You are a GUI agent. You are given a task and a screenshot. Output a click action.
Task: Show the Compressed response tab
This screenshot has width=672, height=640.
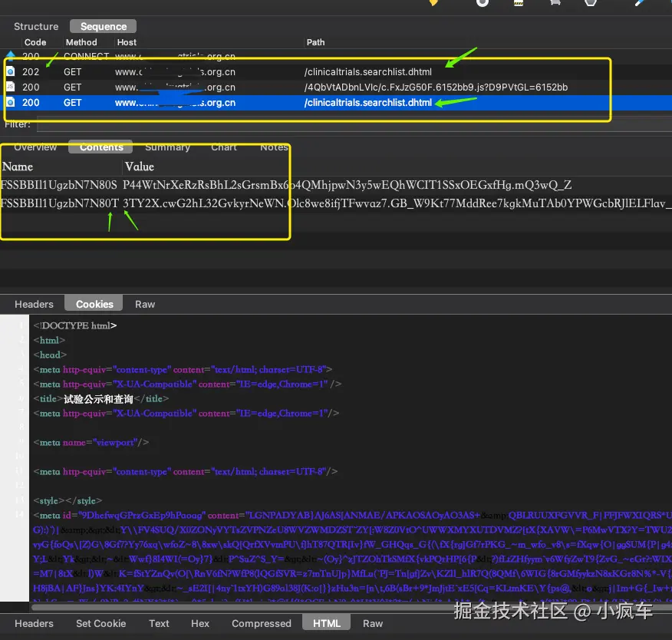(x=262, y=623)
